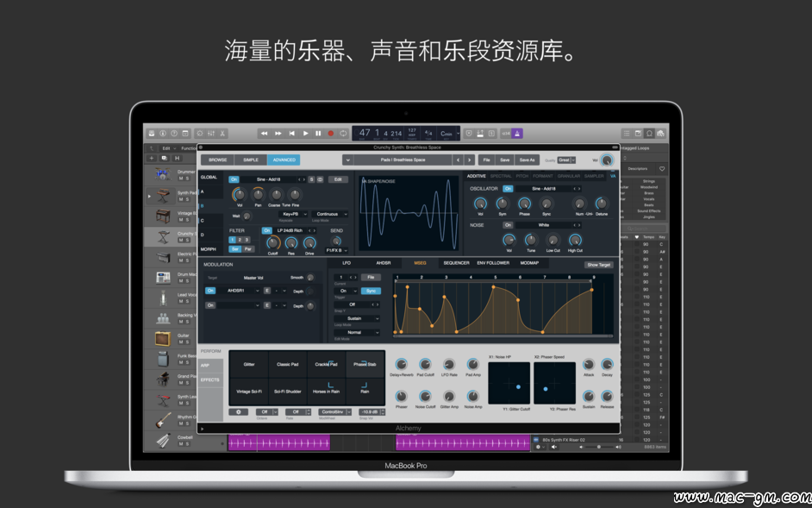
Task: Adjust the Loops browser volume slider
Action: [x=599, y=447]
